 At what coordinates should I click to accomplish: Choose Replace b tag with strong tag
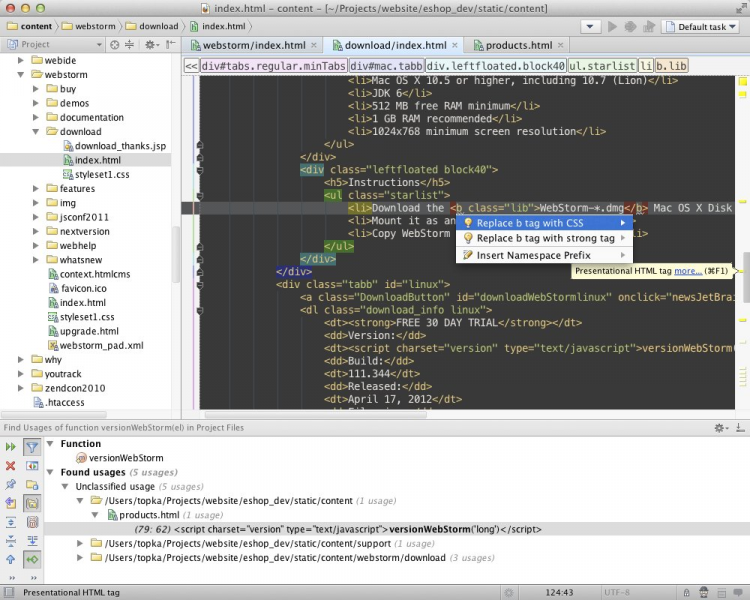[545, 239]
